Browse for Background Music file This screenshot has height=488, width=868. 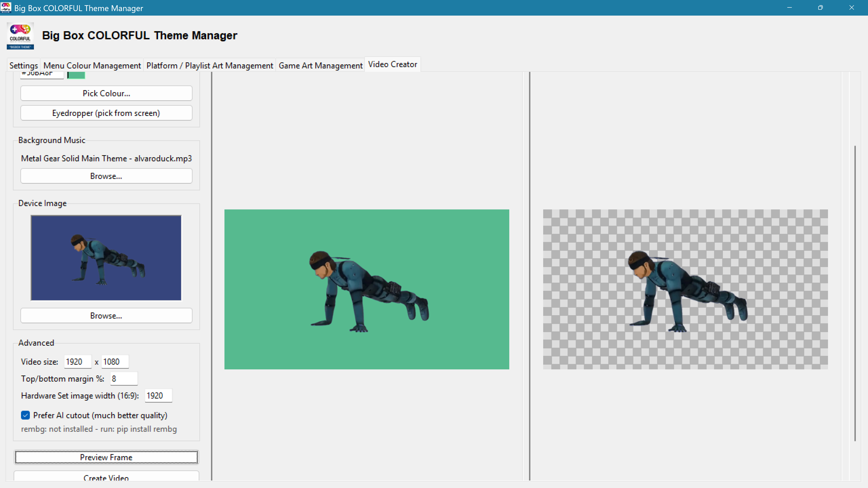[x=106, y=176]
